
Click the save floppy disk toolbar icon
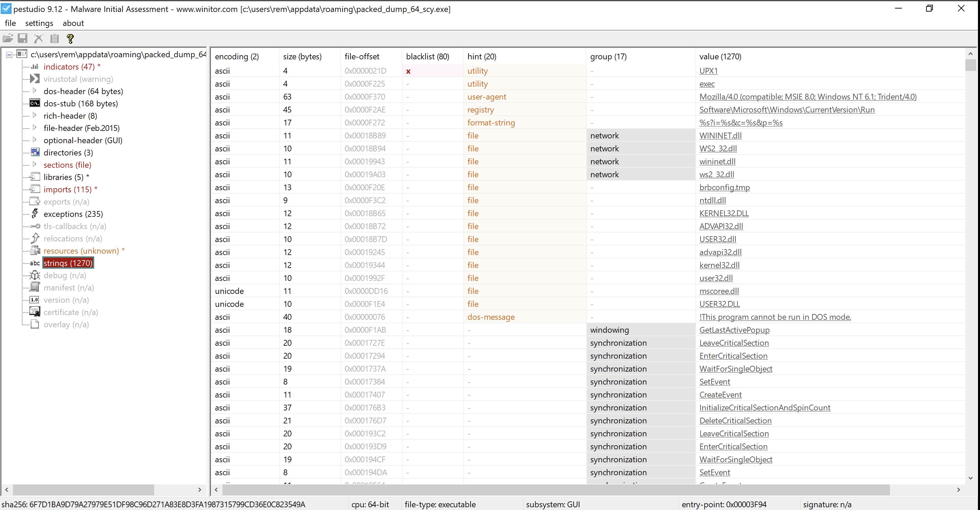coord(23,39)
